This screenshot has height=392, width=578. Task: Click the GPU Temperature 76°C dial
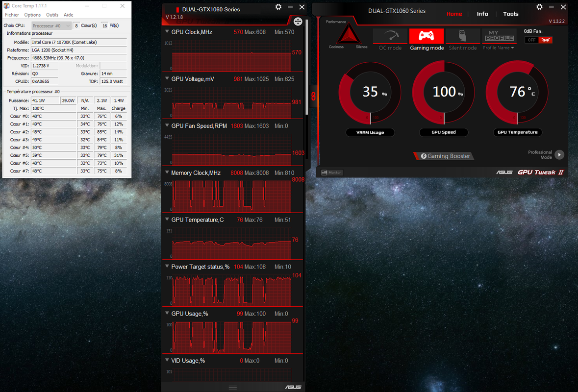pos(518,93)
